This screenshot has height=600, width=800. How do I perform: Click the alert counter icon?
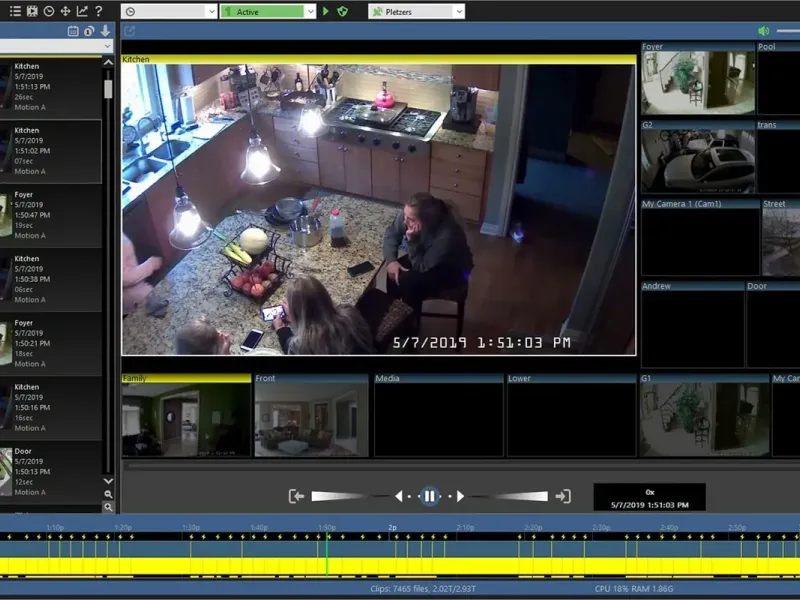tap(89, 31)
